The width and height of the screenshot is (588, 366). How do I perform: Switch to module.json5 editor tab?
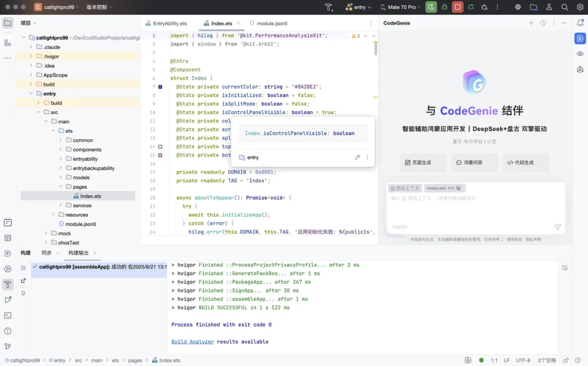click(x=268, y=23)
